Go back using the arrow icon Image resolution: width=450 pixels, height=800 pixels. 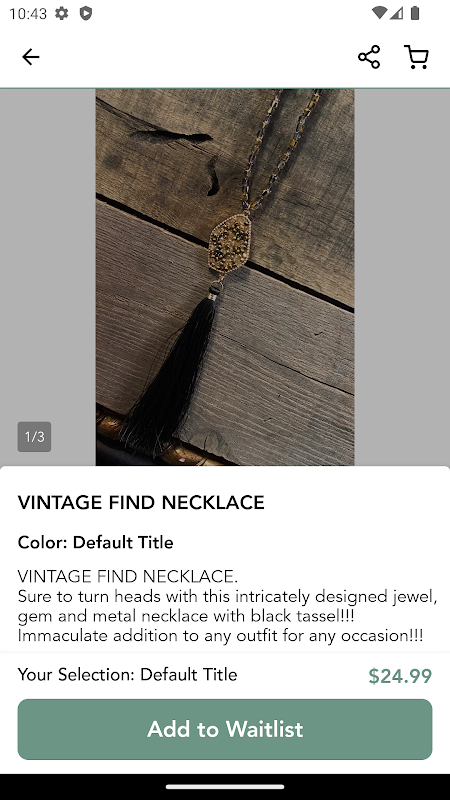tap(31, 57)
